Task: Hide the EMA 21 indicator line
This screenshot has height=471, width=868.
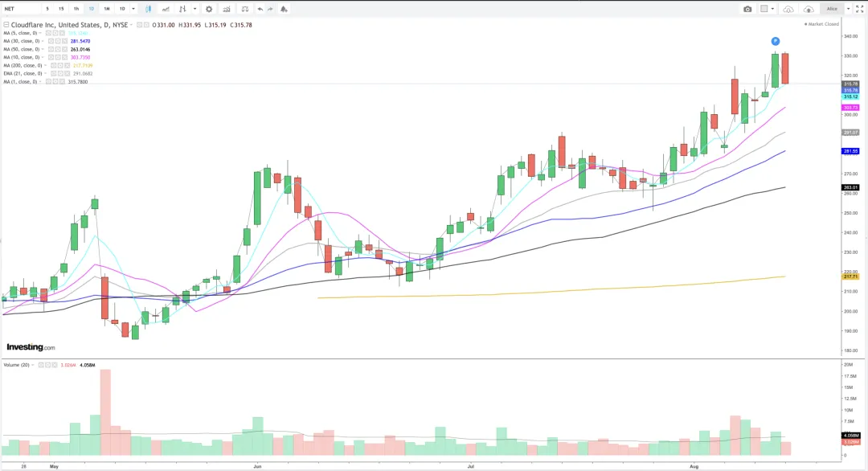Action: (53, 73)
